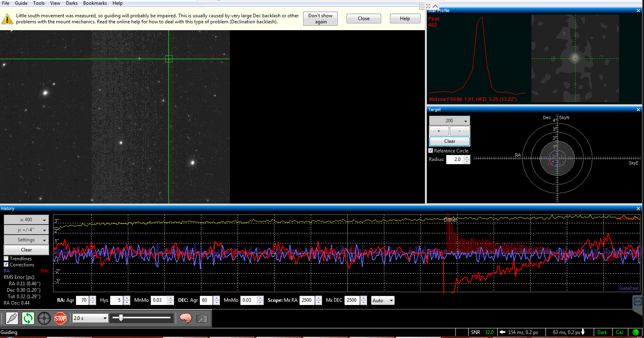
Task: Click Don't show again button
Action: pyautogui.click(x=320, y=19)
